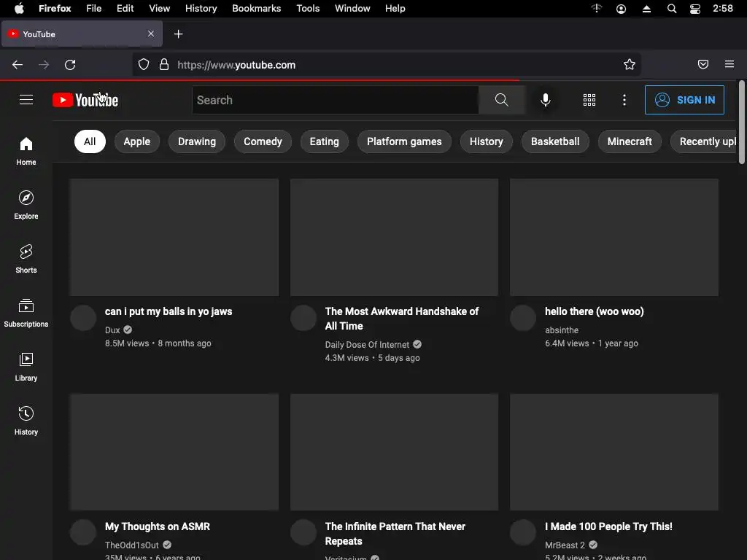Image resolution: width=747 pixels, height=560 pixels.
Task: View site security lock info
Action: [x=164, y=65]
